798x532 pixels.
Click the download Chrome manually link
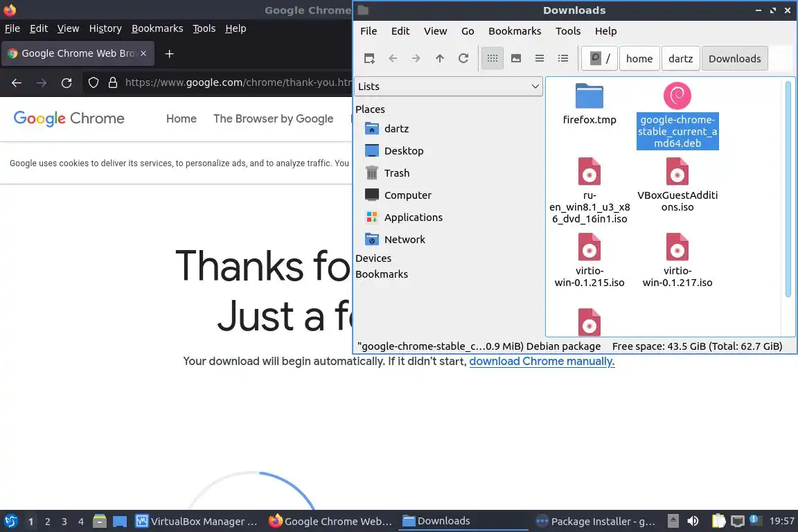542,362
